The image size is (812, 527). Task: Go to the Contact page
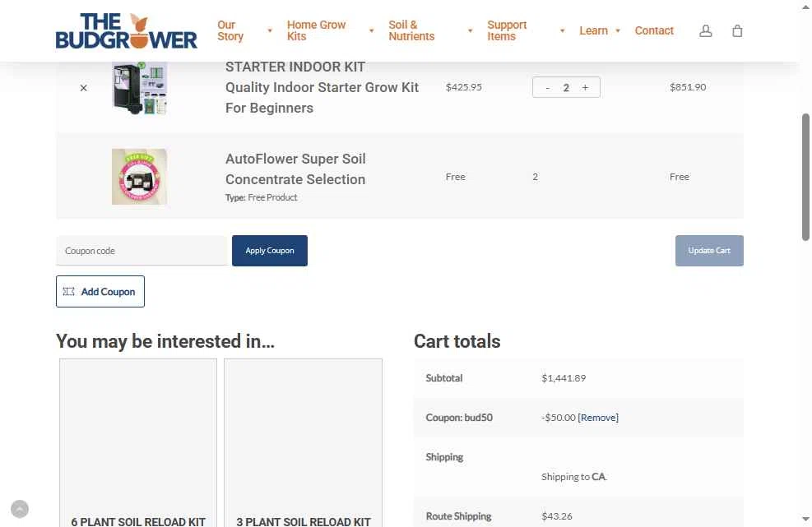[x=654, y=30]
